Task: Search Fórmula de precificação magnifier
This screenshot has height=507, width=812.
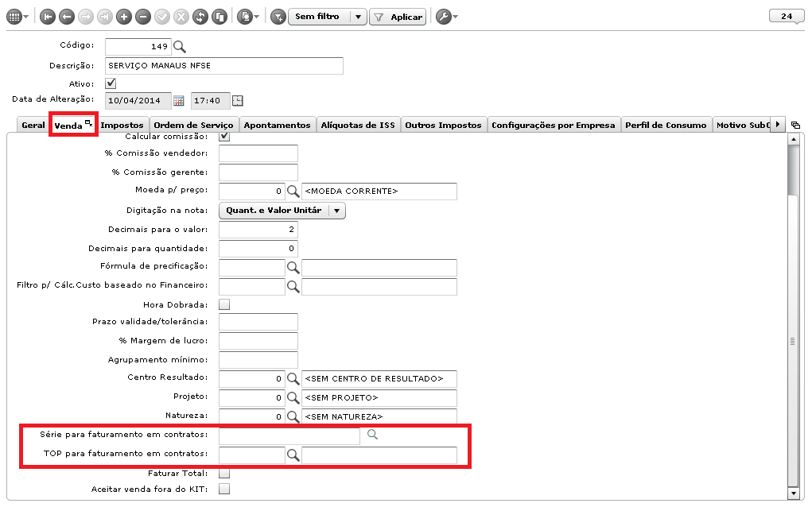Action: [293, 268]
